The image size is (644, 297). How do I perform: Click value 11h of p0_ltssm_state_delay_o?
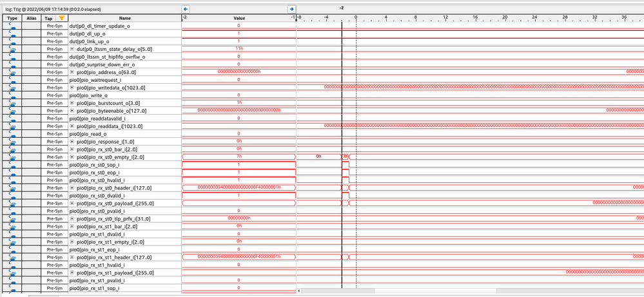(239, 49)
